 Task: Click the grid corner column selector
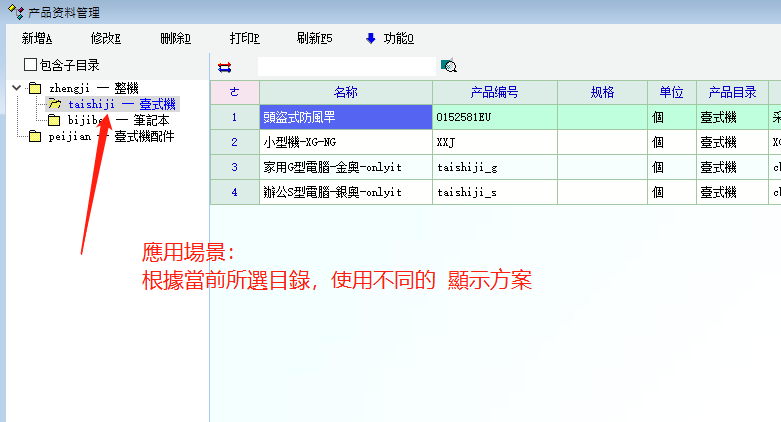234,92
